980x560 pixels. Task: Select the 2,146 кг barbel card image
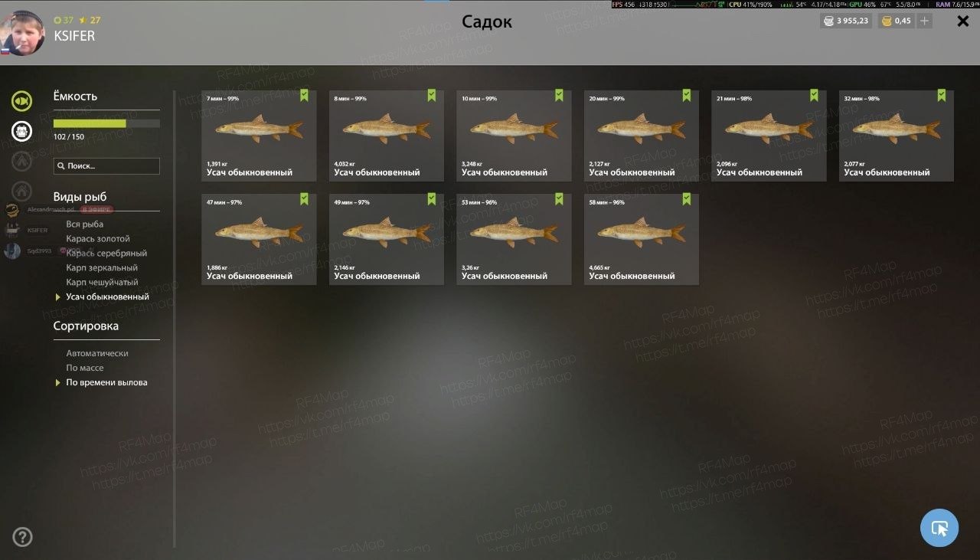click(x=387, y=232)
